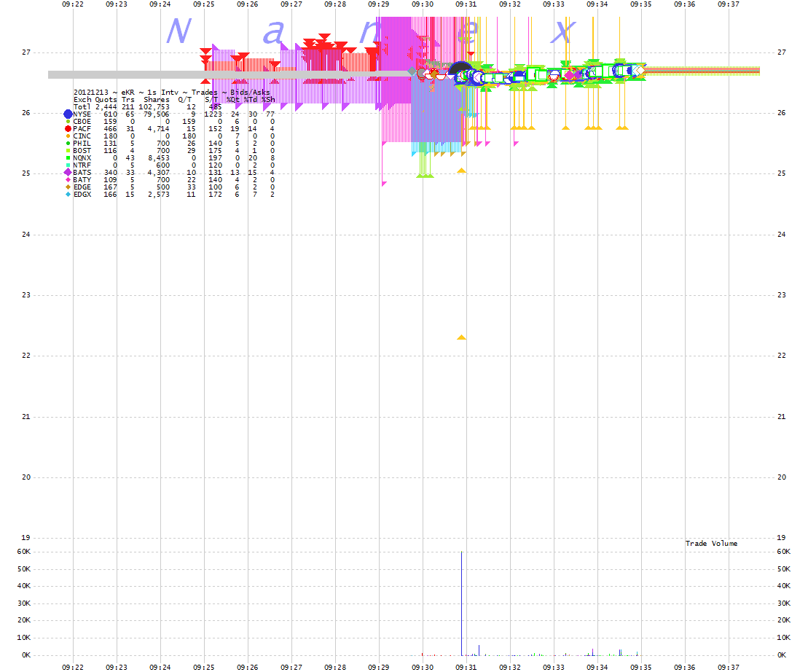Click the 09:28 label on bottom axis
The height and width of the screenshot is (672, 808).
(335, 667)
